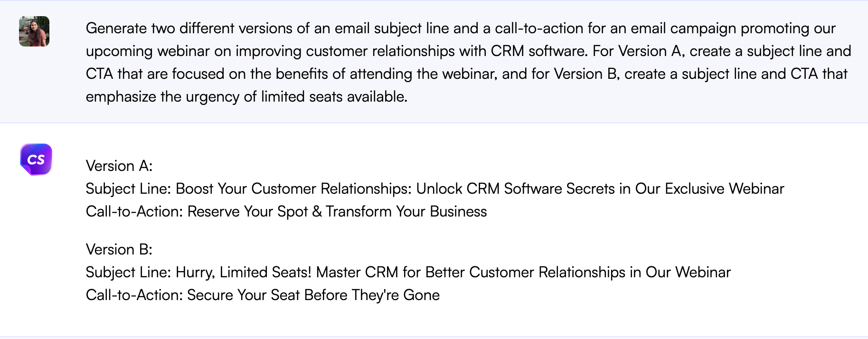Click "Call-to-Action:" label under Version B
Viewport: 868px width, 339px height.
pos(134,295)
